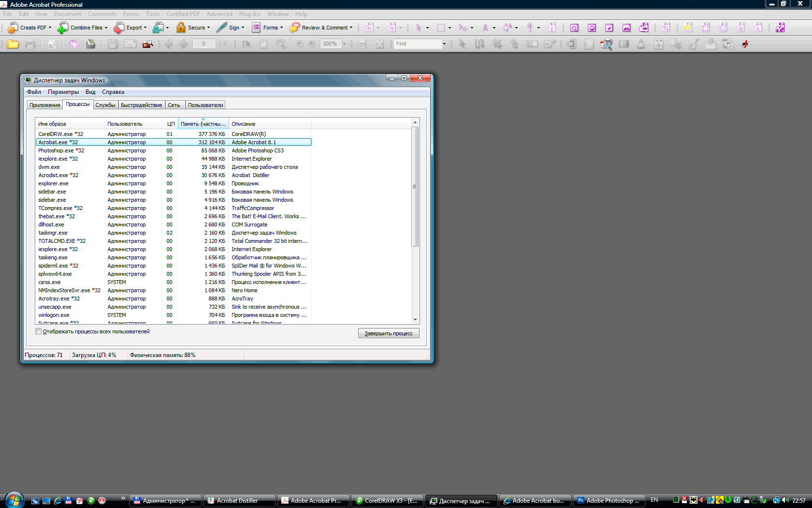The image size is (812, 508).
Task: Select the Article tool
Action: (x=479, y=44)
